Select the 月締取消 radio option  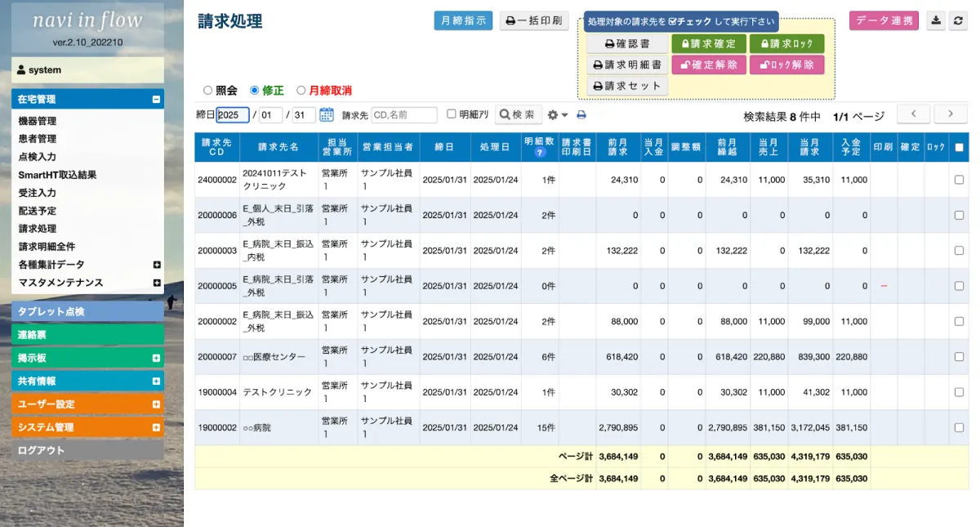pyautogui.click(x=301, y=91)
